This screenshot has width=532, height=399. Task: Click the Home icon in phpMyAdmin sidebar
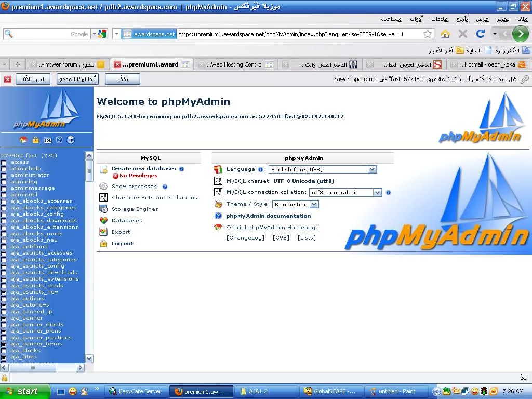[x=23, y=140]
